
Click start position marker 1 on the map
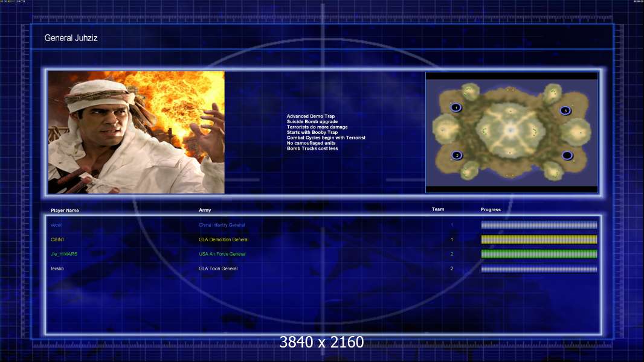[x=456, y=108]
